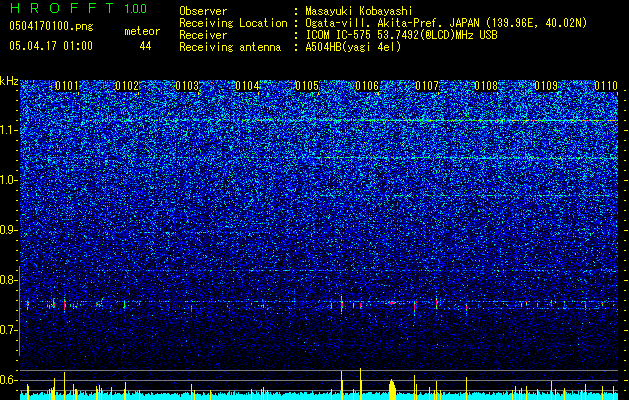Viewport: 629px width, 400px height.
Task: Click the meteor count value 44
Action: [x=145, y=46]
